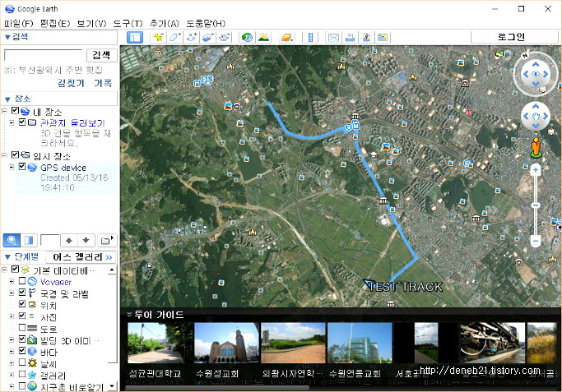This screenshot has width=562, height=392.
Task: Add a path from the toolbar
Action: (x=192, y=37)
